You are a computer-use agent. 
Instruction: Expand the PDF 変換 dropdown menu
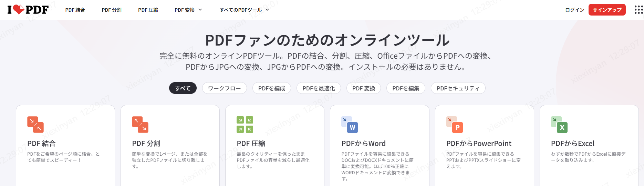coord(188,10)
